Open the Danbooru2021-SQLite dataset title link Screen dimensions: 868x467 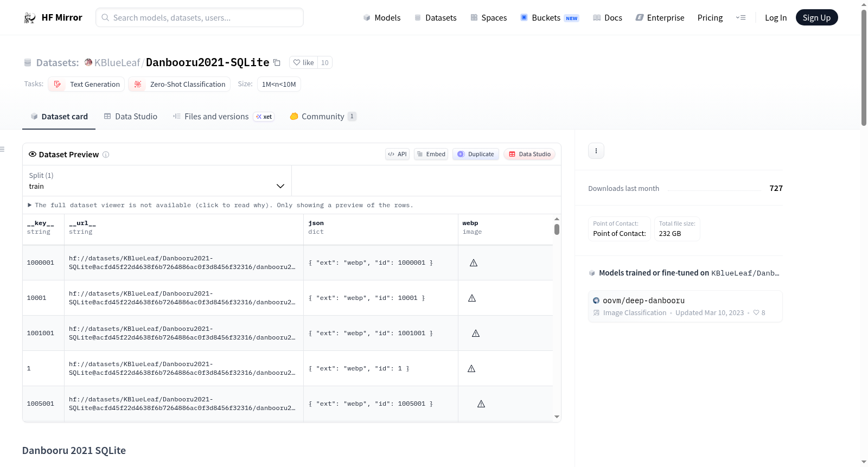[x=208, y=62]
